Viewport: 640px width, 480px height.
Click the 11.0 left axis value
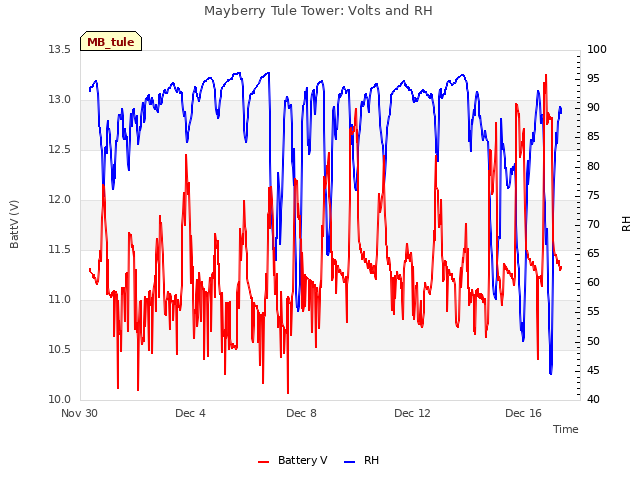[59, 299]
